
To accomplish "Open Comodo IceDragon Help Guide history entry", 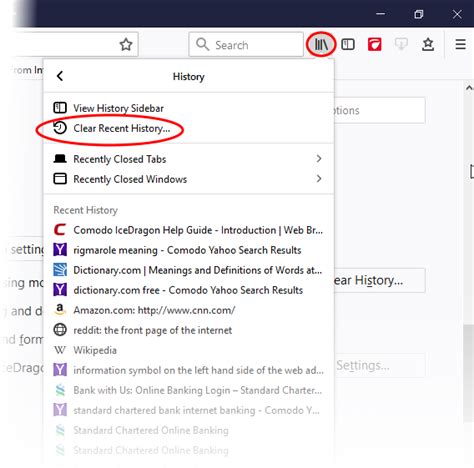I will pyautogui.click(x=189, y=230).
